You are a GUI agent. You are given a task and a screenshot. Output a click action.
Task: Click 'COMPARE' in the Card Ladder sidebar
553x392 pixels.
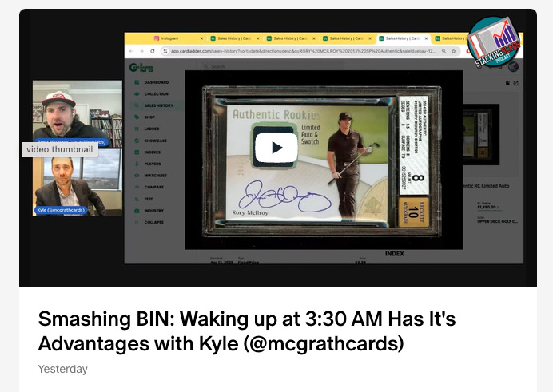pos(153,187)
